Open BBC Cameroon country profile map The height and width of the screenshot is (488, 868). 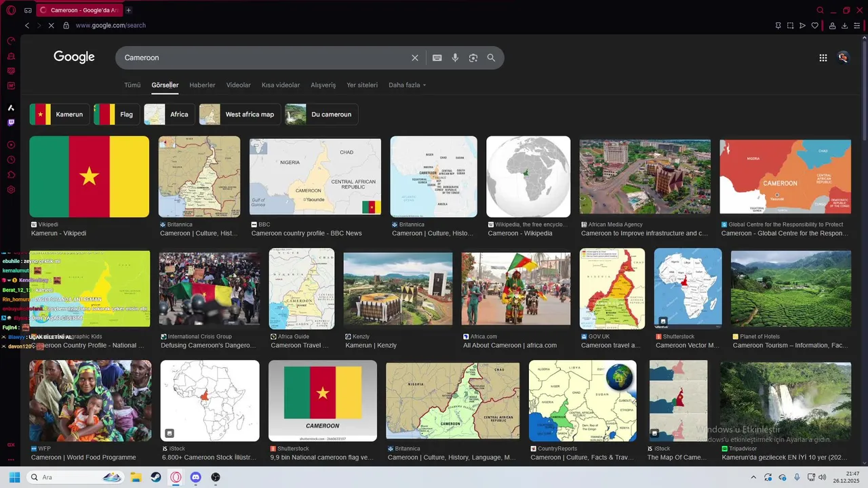315,177
